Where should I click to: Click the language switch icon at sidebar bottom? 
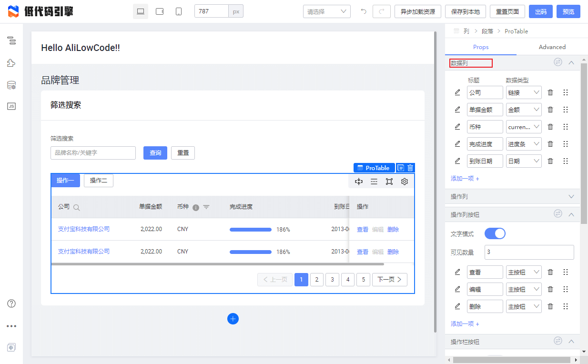[x=11, y=347]
